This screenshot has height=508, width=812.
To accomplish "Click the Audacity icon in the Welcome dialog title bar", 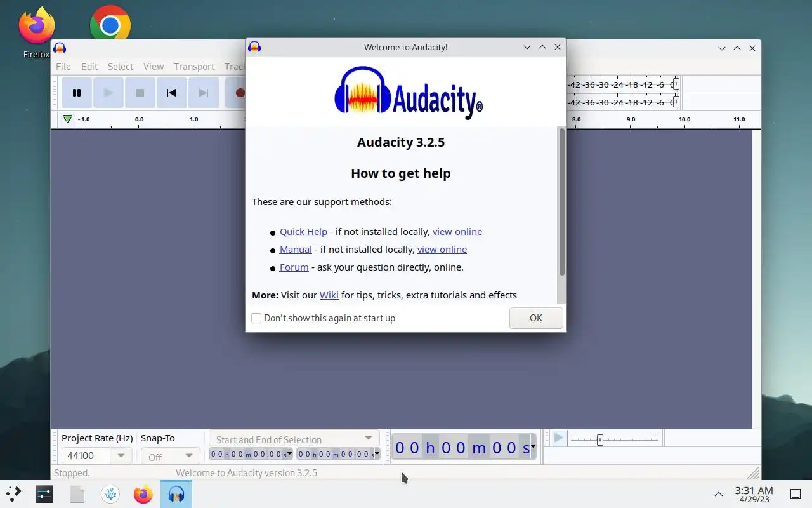I will pos(254,46).
